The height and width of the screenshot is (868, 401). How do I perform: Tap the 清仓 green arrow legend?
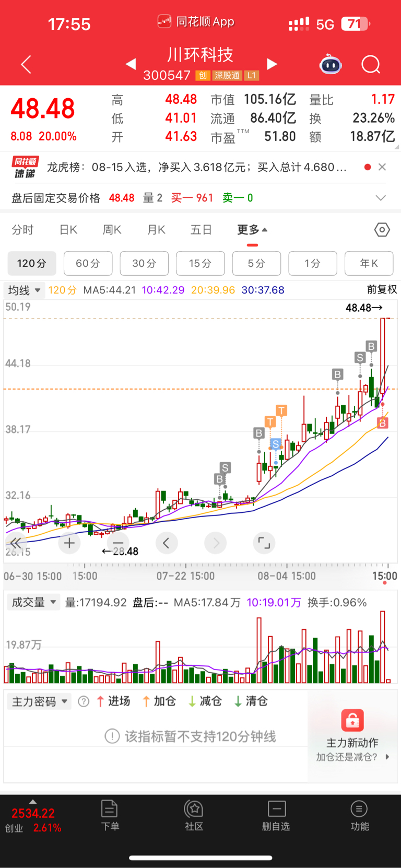pos(251,701)
